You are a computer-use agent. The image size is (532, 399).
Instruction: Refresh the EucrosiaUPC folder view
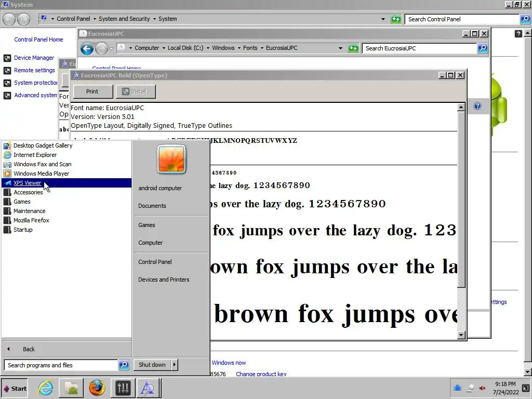353,48
